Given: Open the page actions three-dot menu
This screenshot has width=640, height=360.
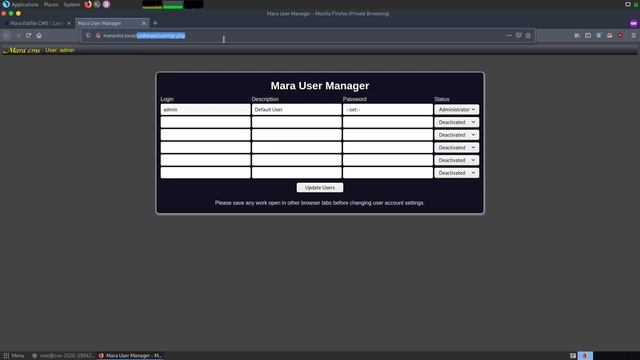Looking at the screenshot, I should pos(509,36).
